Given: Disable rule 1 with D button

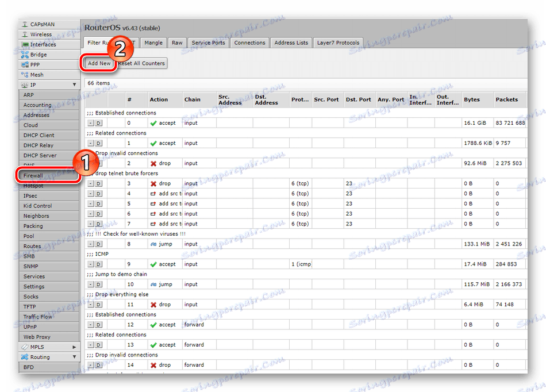Looking at the screenshot, I should pos(98,144).
